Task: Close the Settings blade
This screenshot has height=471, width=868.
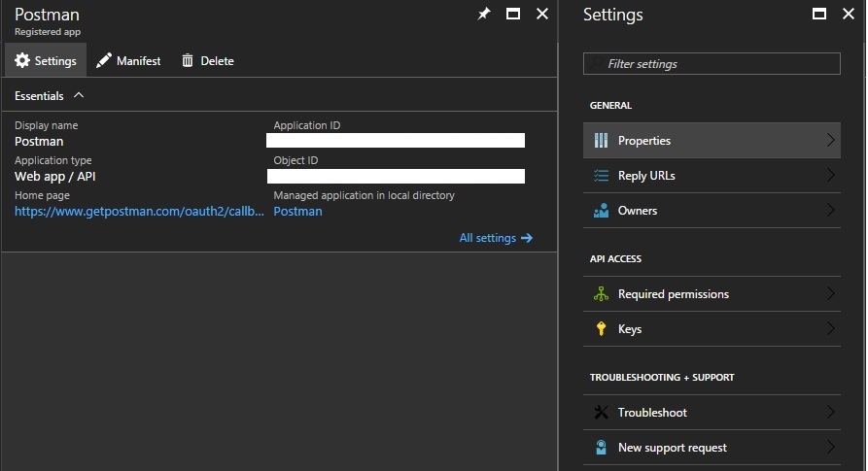Action: click(849, 14)
